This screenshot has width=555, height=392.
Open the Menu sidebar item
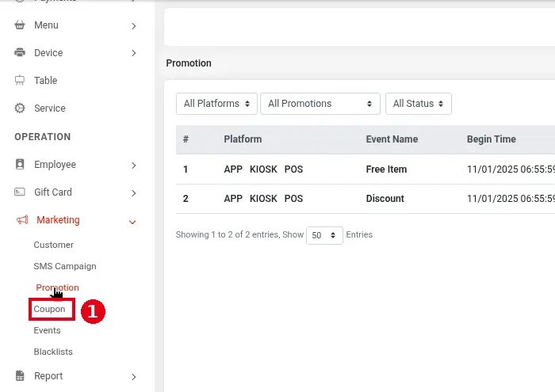pyautogui.click(x=46, y=25)
